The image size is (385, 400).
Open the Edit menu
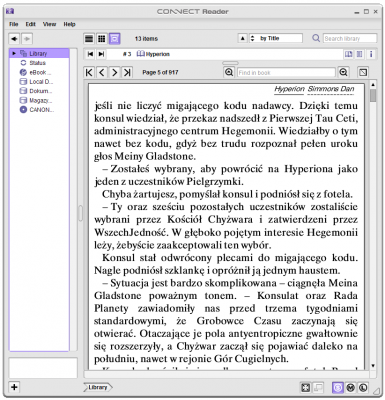[x=30, y=24]
